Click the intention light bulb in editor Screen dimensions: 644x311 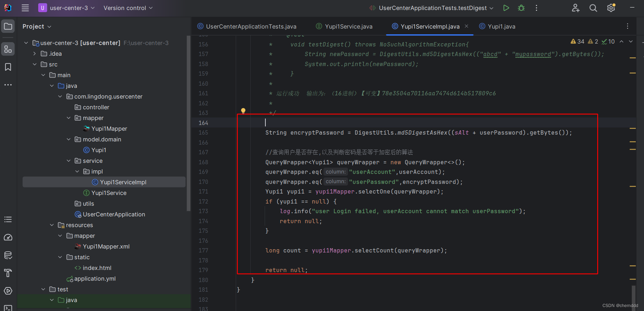click(243, 111)
